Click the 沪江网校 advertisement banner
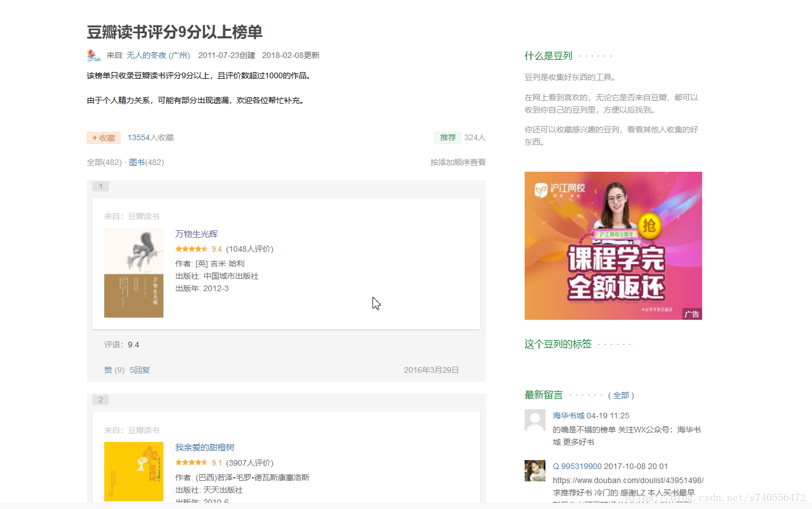812x509 pixels. point(613,245)
